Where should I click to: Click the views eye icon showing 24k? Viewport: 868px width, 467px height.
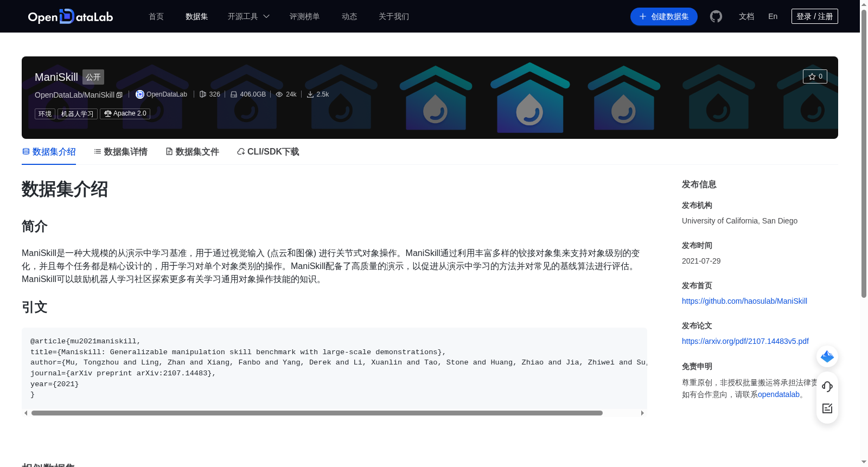[x=279, y=94]
